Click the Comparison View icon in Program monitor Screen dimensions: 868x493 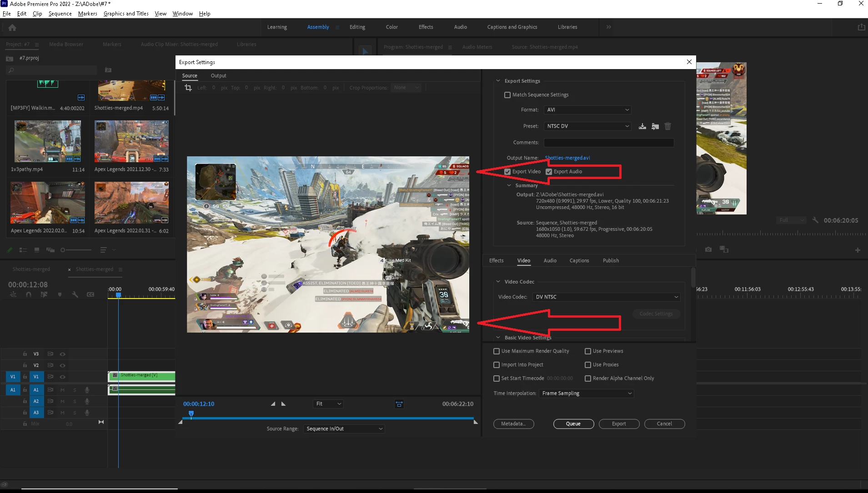(724, 249)
